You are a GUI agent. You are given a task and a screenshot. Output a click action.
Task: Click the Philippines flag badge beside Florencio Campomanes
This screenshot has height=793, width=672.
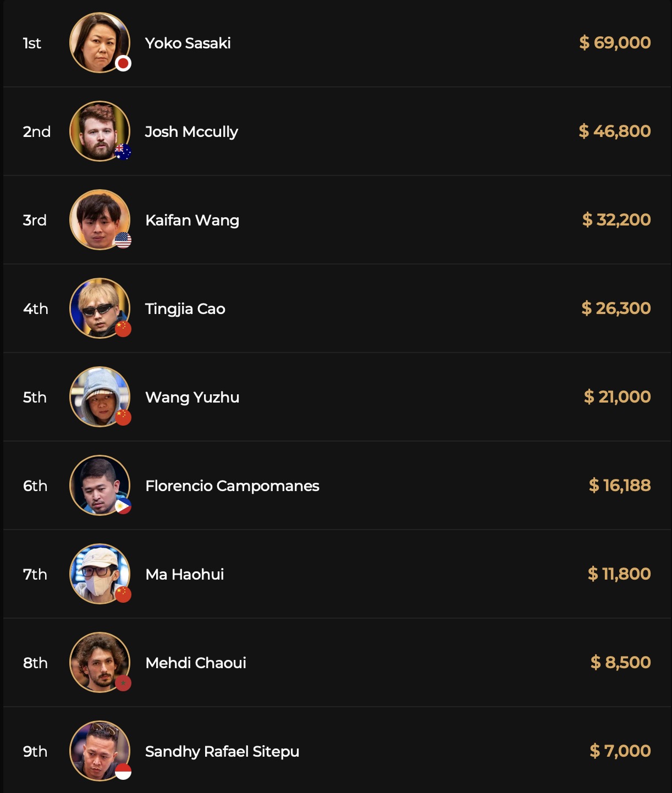click(x=123, y=506)
